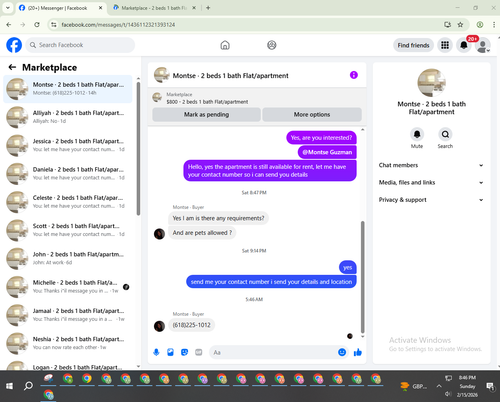Open Celeste conversation in list
Screen dimensions: 500x402
68,202
